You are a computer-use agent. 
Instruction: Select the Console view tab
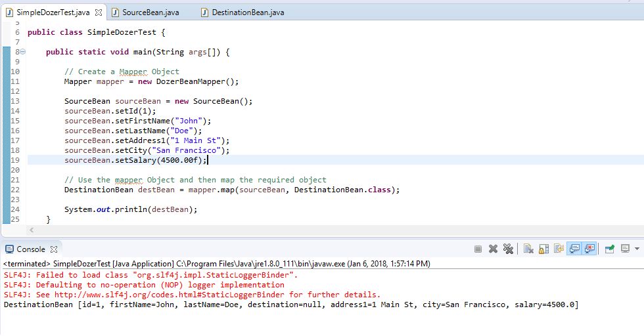(30, 249)
